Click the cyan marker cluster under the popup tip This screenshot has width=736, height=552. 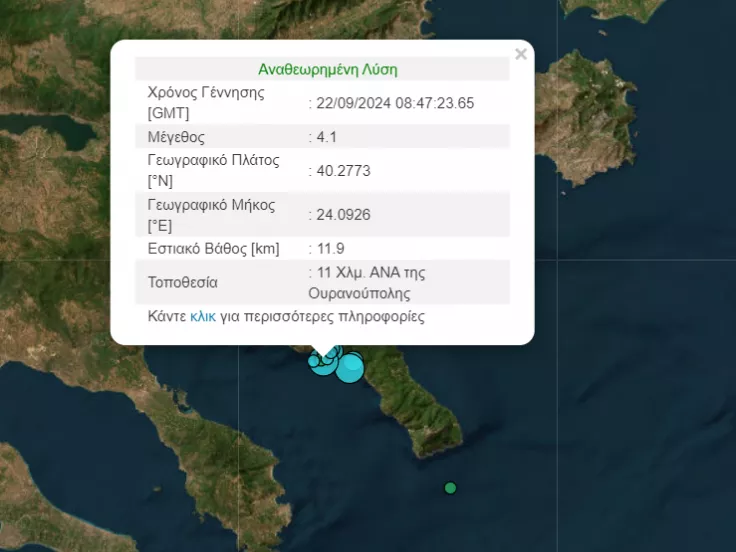pyautogui.click(x=322, y=359)
